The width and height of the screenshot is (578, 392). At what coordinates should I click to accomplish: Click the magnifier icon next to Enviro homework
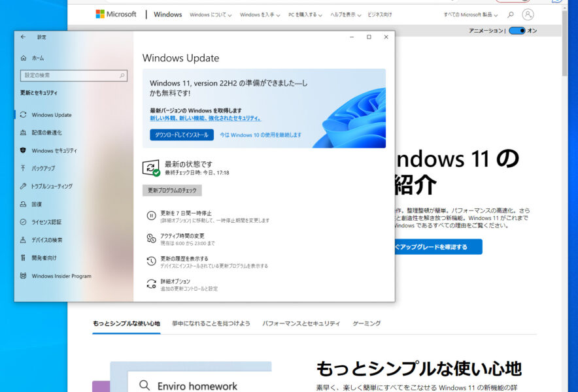144,385
